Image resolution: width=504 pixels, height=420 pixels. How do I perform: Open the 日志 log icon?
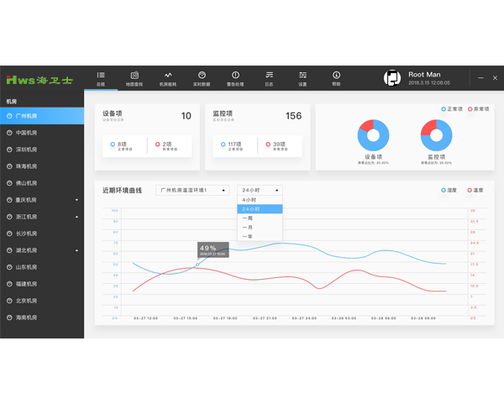pyautogui.click(x=270, y=75)
